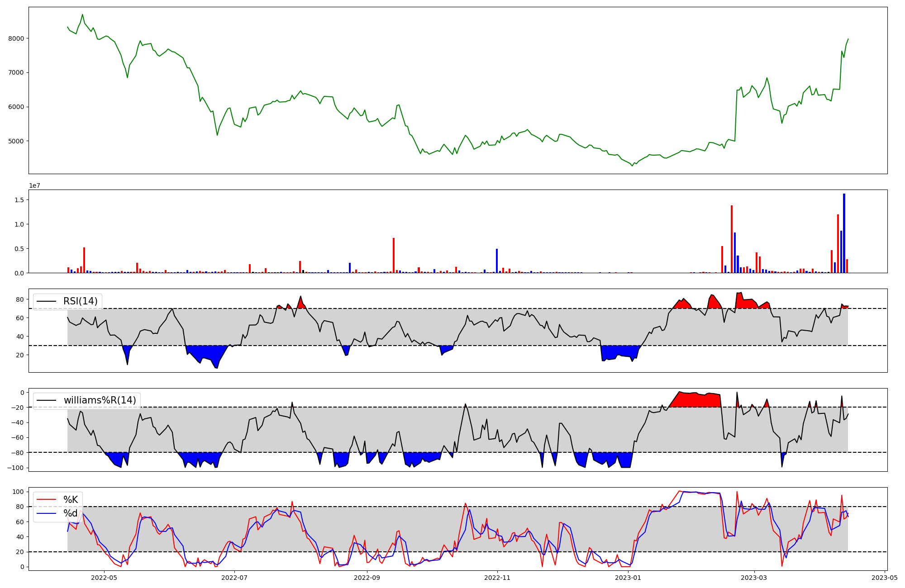Click the 2023-01 date tick label
905x588 pixels.
(x=629, y=578)
